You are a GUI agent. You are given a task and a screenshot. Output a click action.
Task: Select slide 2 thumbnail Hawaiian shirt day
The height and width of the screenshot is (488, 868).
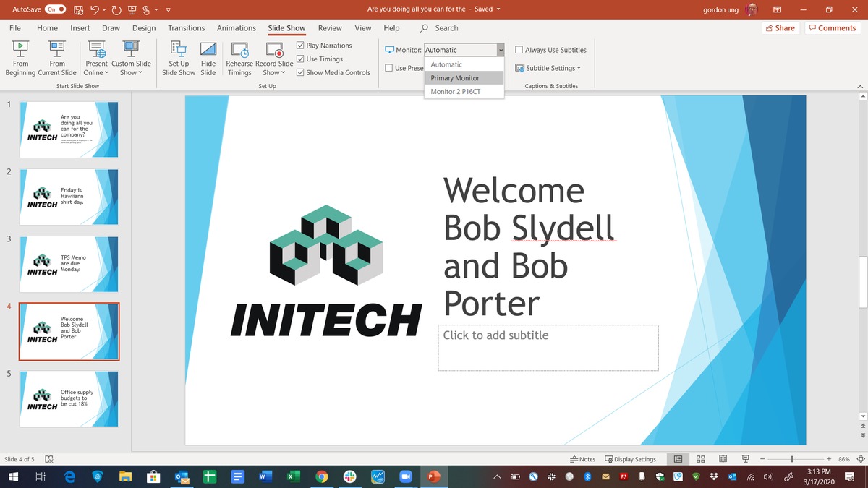[69, 197]
